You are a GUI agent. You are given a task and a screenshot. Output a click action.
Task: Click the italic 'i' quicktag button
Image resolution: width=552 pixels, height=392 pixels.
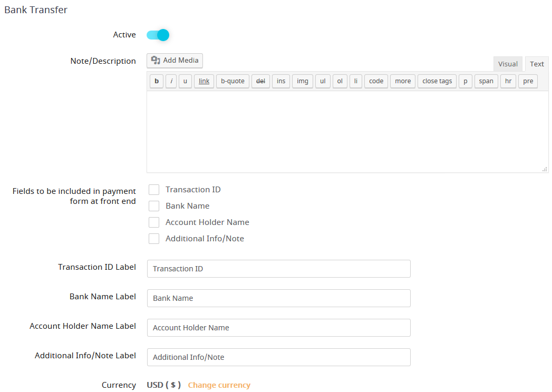tap(171, 81)
